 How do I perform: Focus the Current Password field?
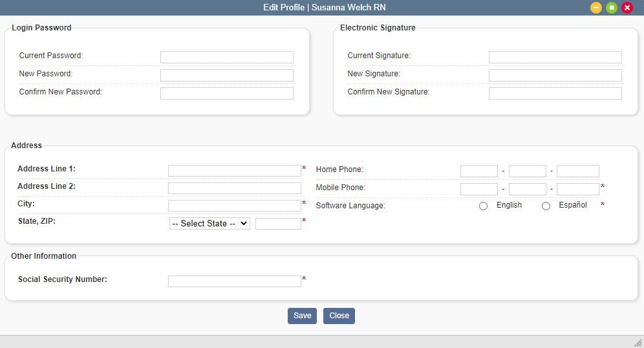tap(227, 57)
